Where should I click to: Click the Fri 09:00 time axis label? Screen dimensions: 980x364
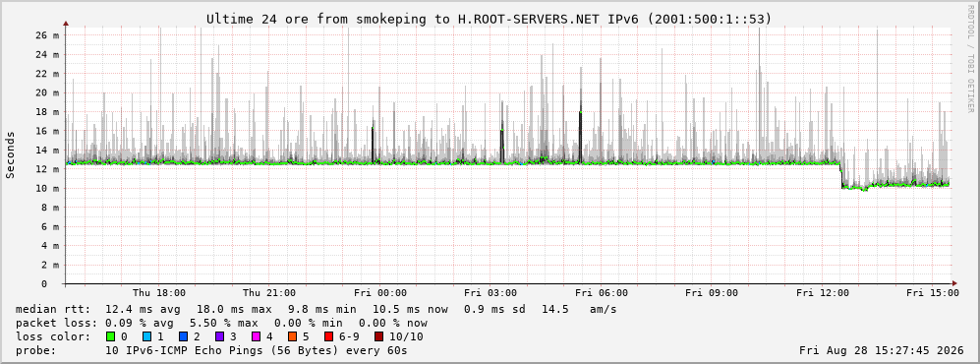(x=712, y=293)
